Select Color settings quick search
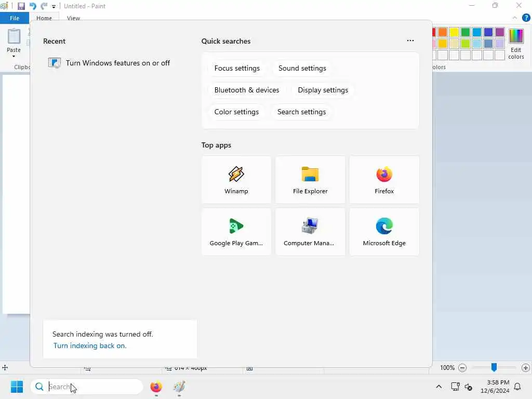Image resolution: width=532 pixels, height=399 pixels. coord(236,112)
